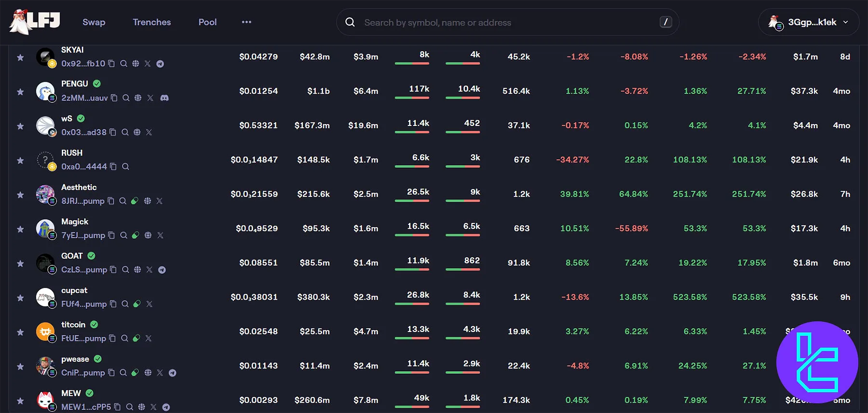This screenshot has height=413, width=868.
Task: Open the GOAT token name
Action: coord(72,256)
